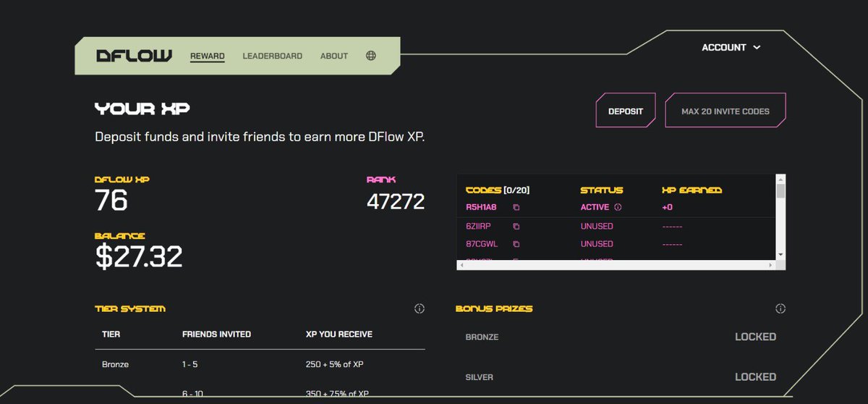Click the XP EARNED column header
868x404 pixels.
click(692, 190)
